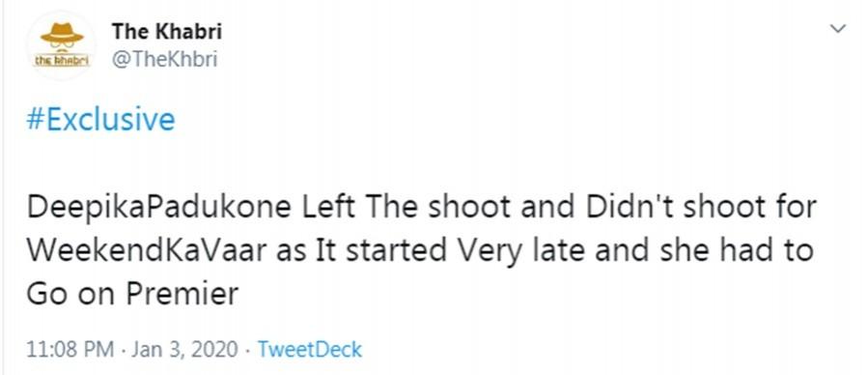Open the @TheKhbri handle

(164, 59)
